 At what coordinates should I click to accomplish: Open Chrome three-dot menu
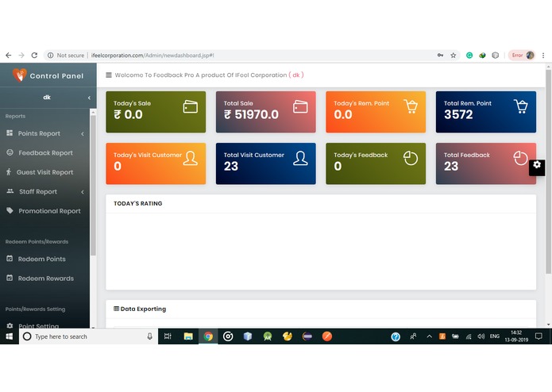pos(543,56)
